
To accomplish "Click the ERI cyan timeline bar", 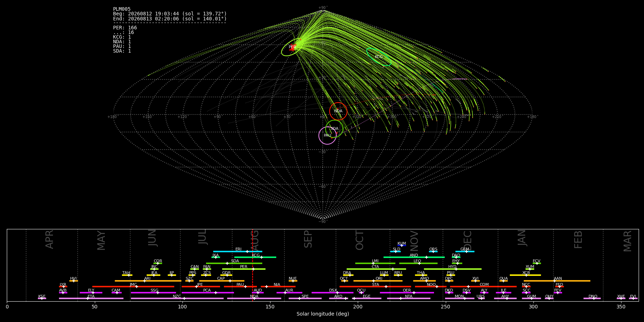I will coord(238,252).
